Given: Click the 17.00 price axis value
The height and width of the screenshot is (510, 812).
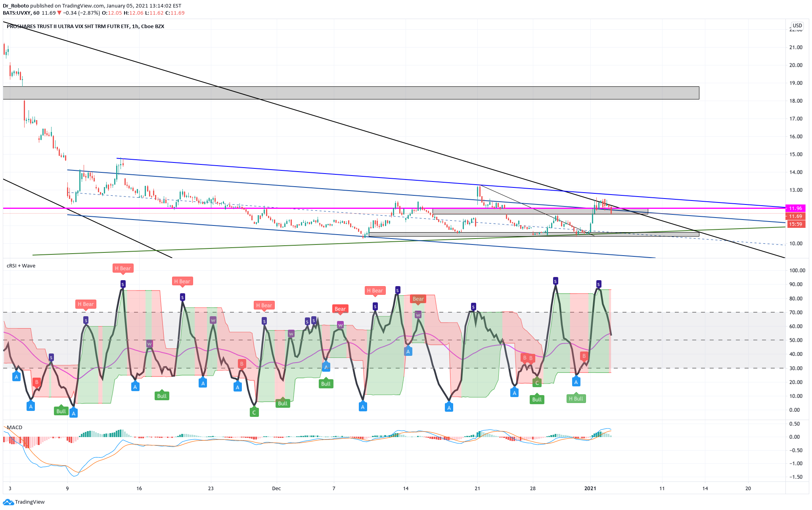Looking at the screenshot, I should point(796,118).
